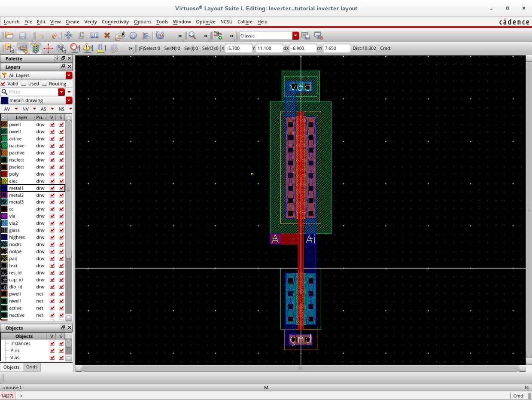Click the Open folder icon in toolbar
Image resolution: width=532 pixels, height=400 pixels.
pos(9,36)
